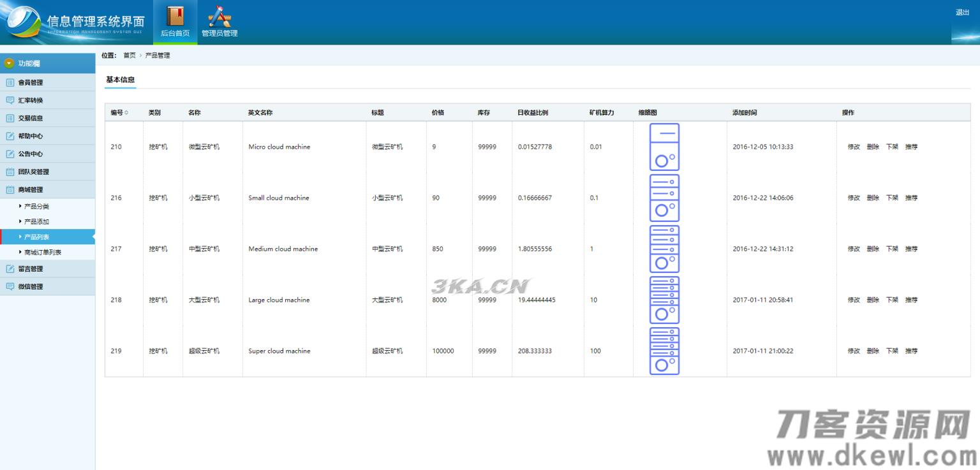
Task: Click the 0.01527778 daily yield value
Action: [x=535, y=147]
